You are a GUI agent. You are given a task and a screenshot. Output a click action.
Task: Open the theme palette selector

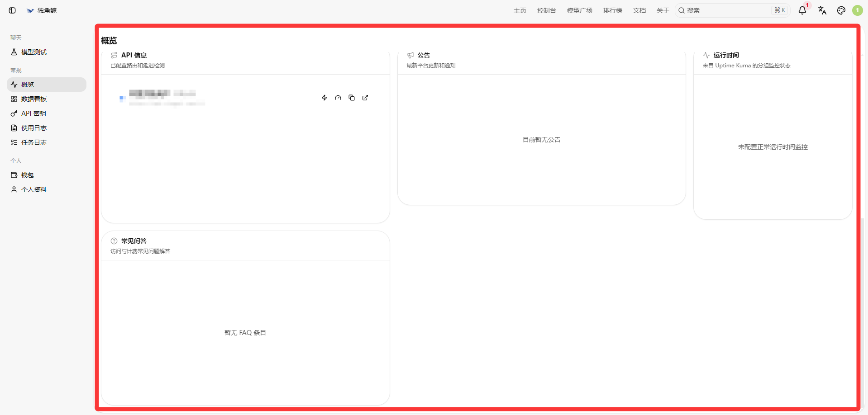841,10
